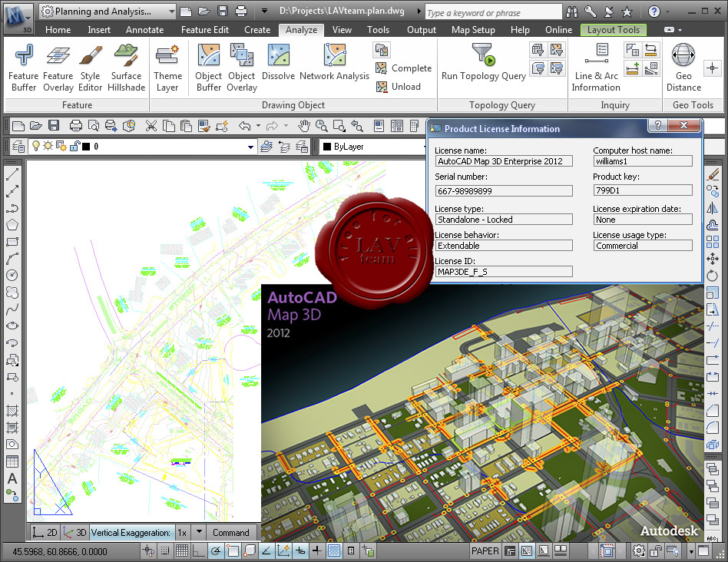Image resolution: width=728 pixels, height=562 pixels.
Task: Switch to the Home ribbon tab
Action: 58,30
